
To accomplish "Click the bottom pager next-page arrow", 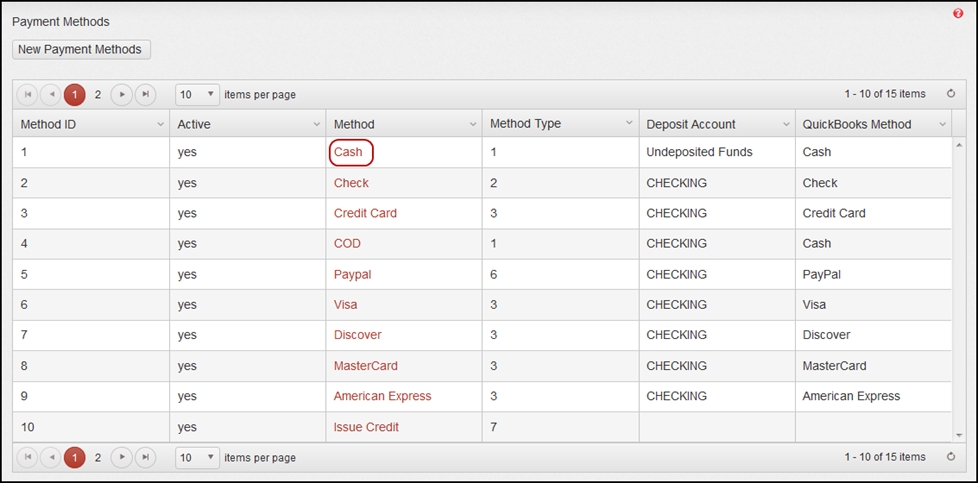I will [x=122, y=457].
